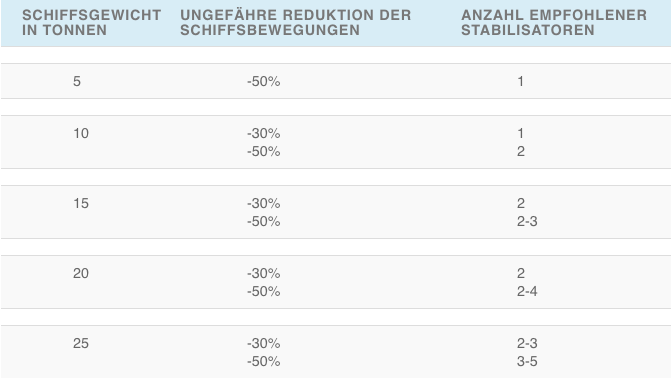Click the -50% value in the 25 tonnes row
Screen dimensions: 672x379
[264, 361]
